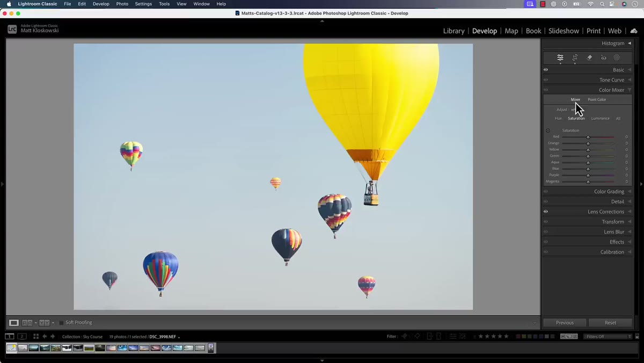The height and width of the screenshot is (363, 644).
Task: Toggle Color Grading panel visibility switch
Action: pos(546,192)
